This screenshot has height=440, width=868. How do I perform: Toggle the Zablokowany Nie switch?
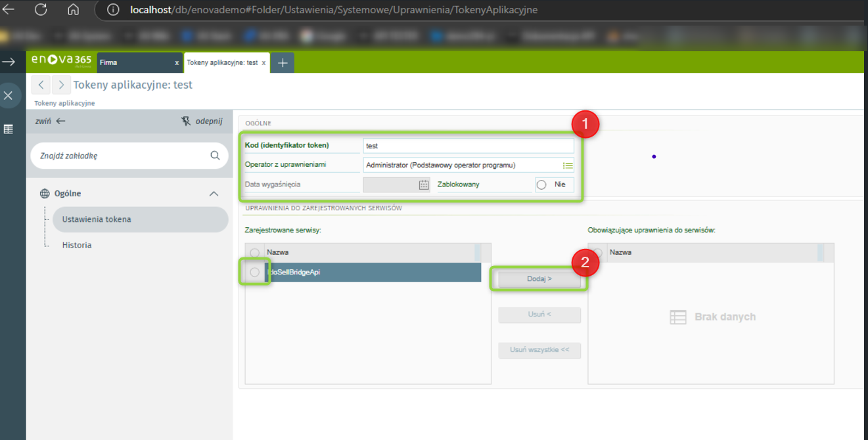[x=555, y=185]
